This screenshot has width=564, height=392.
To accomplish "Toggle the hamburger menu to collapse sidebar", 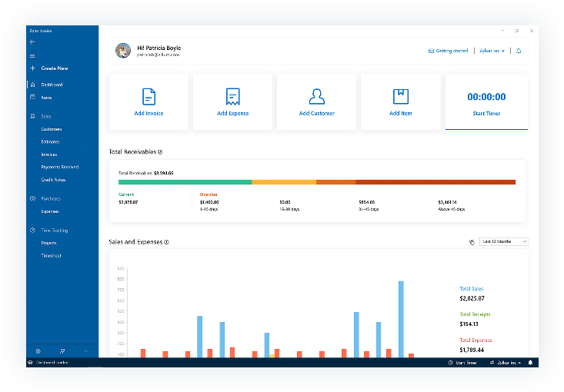I will click(32, 55).
